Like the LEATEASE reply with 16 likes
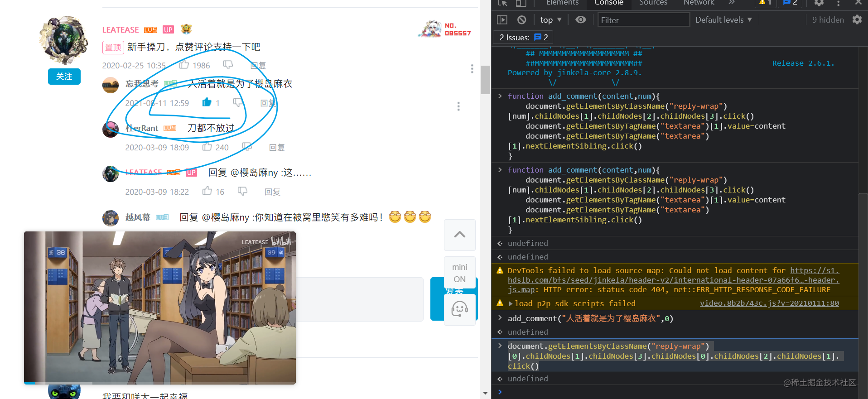Image resolution: width=868 pixels, height=399 pixels. point(207,191)
